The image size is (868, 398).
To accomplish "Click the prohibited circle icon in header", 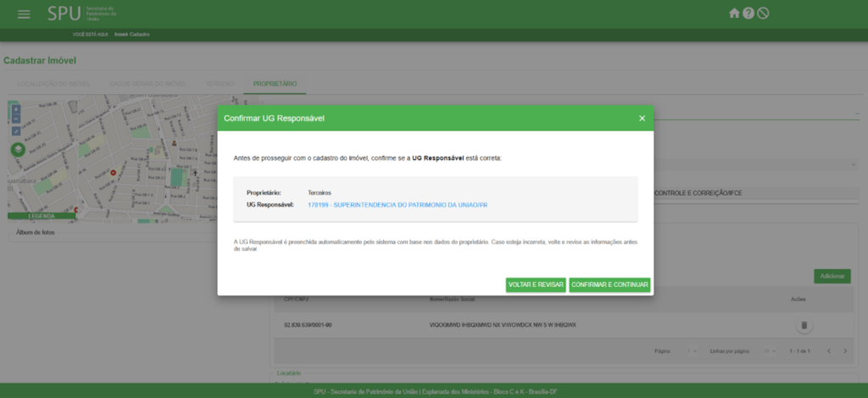I will pos(763,14).
